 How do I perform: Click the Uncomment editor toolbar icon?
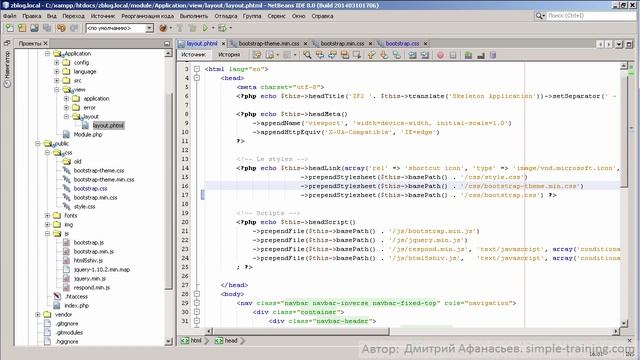tap(481, 55)
